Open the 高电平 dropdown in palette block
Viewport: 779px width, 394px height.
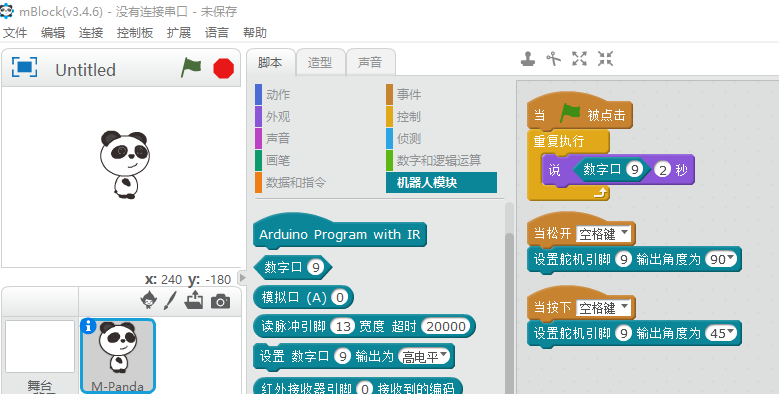coord(424,356)
